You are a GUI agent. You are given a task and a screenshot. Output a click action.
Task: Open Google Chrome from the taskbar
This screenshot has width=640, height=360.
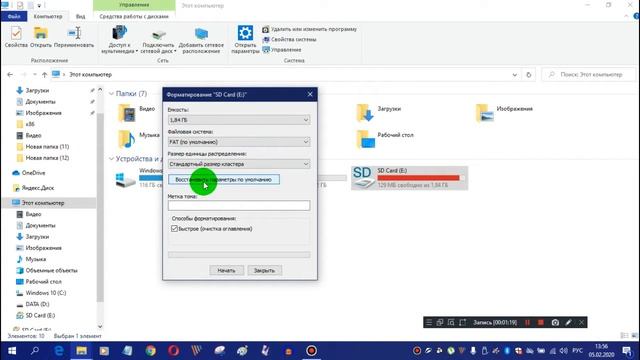[151, 351]
